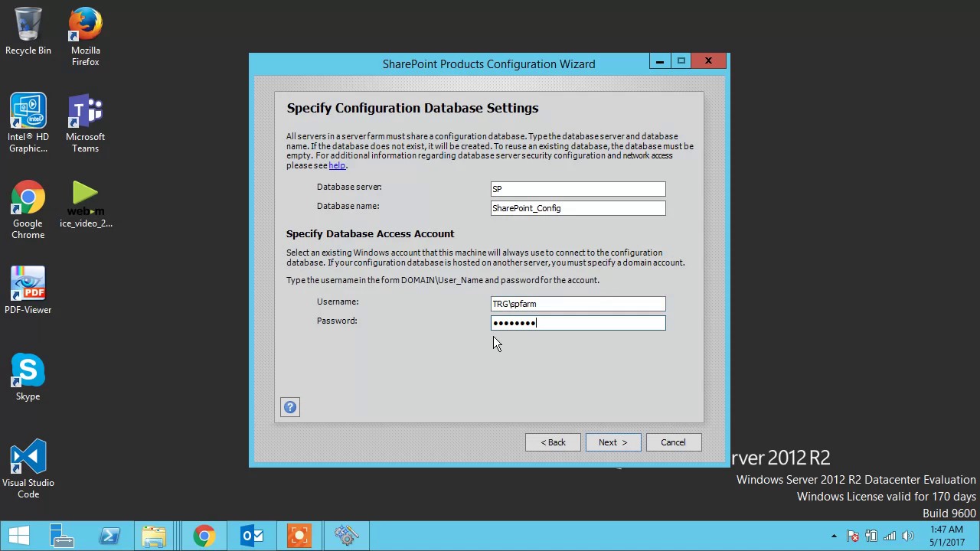Open the taskbar clock showing 1:47 AM
This screenshot has height=551, width=980.
tap(947, 536)
